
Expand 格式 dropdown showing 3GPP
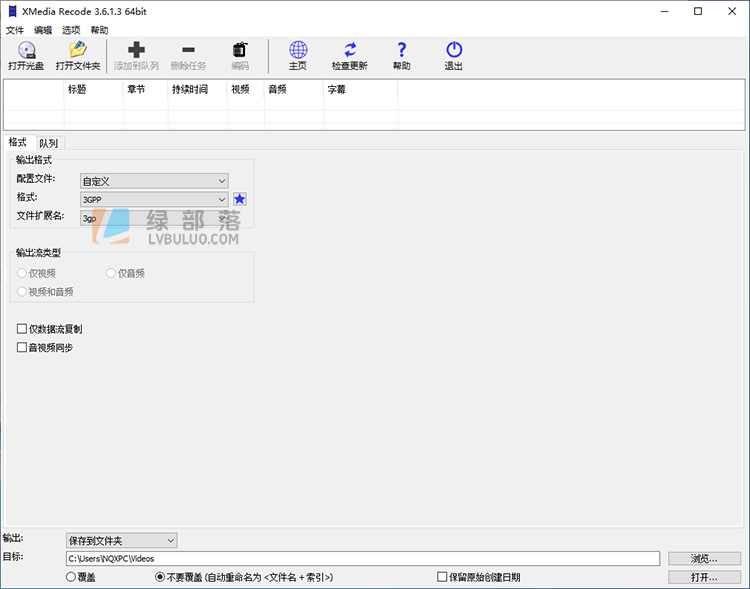[x=154, y=199]
